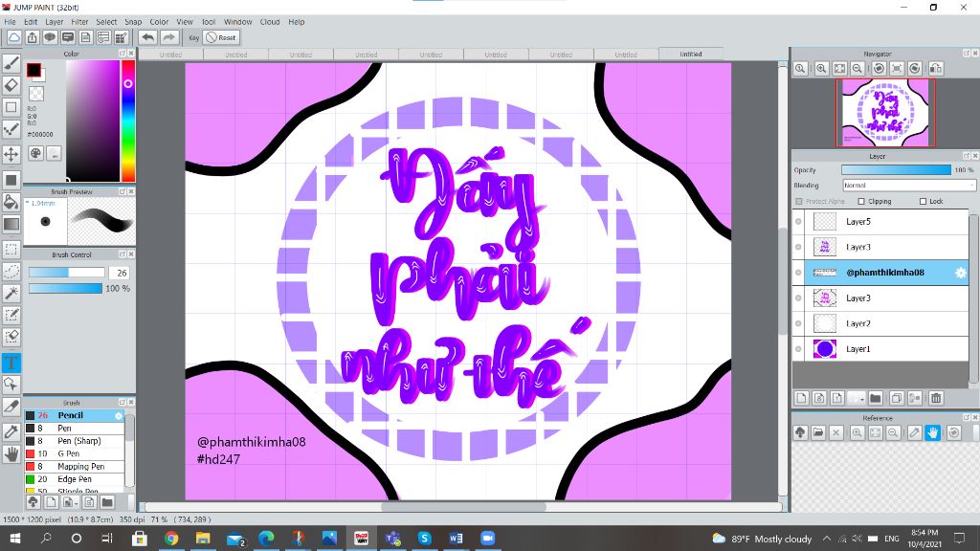Viewport: 980px width, 551px height.
Task: Hide the @phamthikimha08 layer
Action: (798, 273)
